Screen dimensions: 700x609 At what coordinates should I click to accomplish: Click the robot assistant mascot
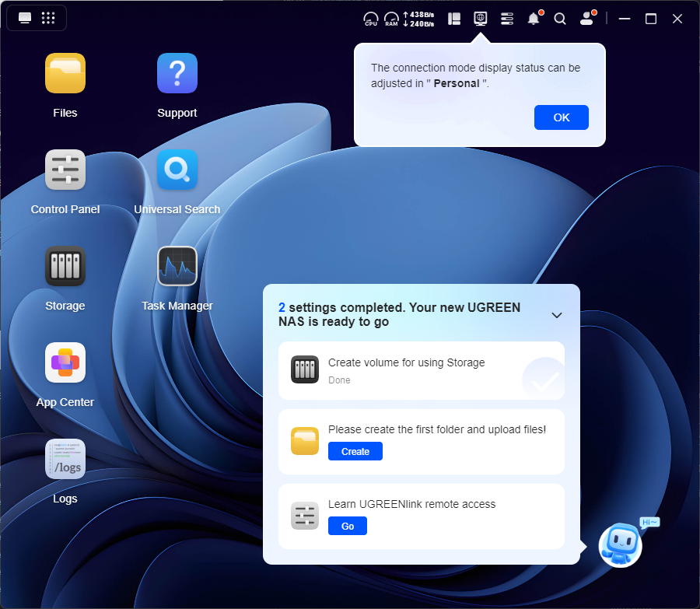pos(621,544)
